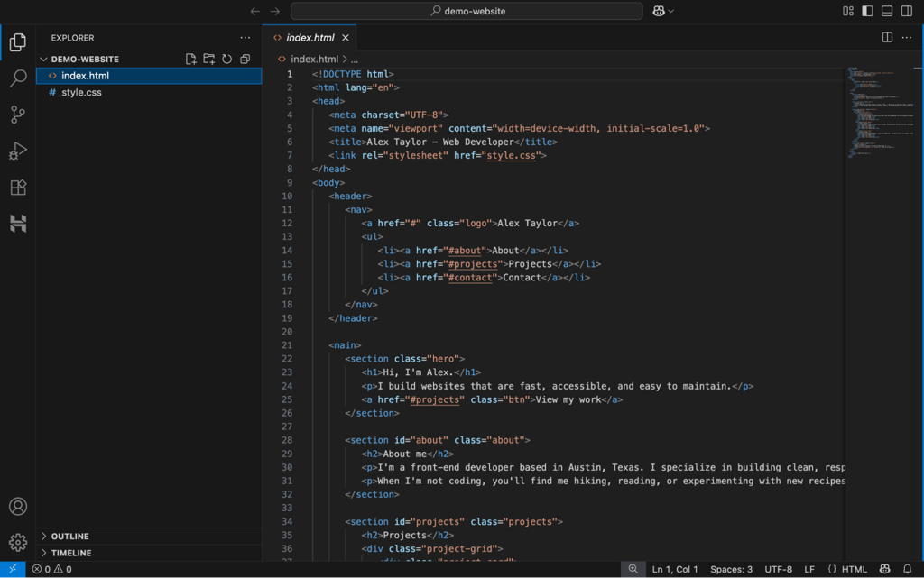Screen dimensions: 924x578
Task: Change language mode via HTML status item
Action: tap(854, 569)
